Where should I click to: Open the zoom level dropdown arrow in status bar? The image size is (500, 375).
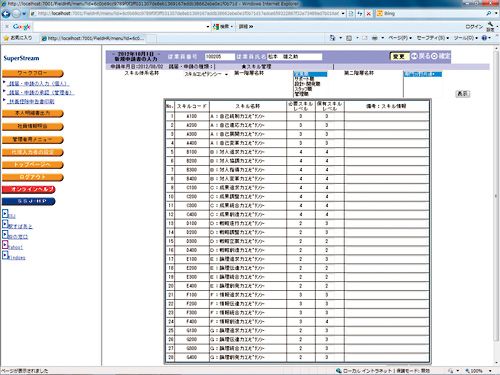(x=490, y=371)
